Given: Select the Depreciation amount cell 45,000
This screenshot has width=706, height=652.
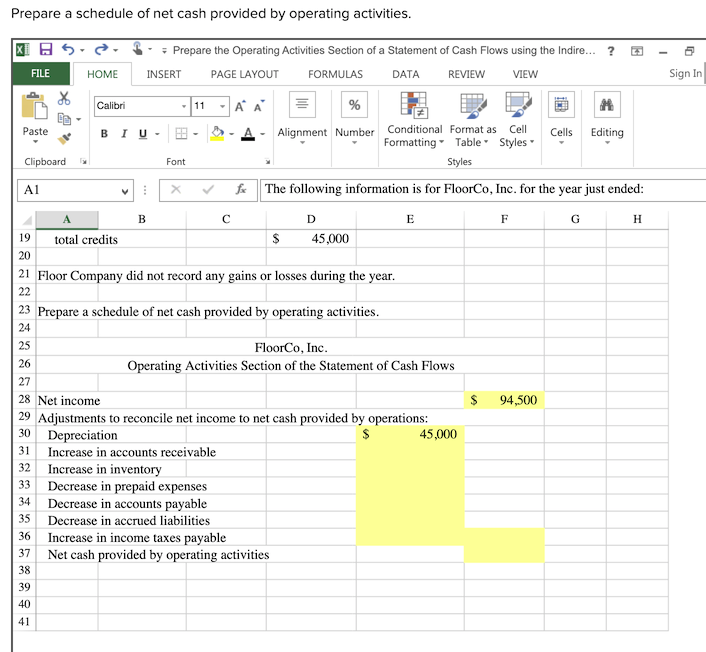Looking at the screenshot, I should click(x=410, y=434).
